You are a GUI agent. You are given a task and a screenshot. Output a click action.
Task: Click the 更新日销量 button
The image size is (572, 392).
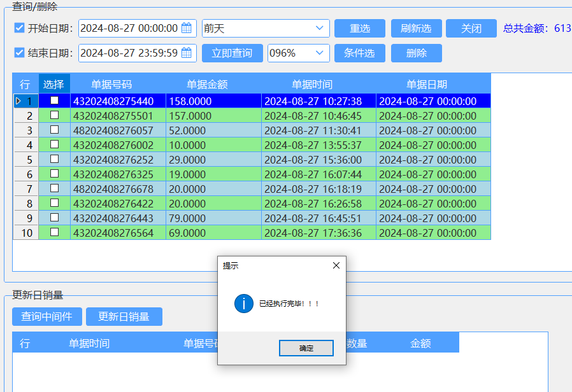[x=124, y=316]
